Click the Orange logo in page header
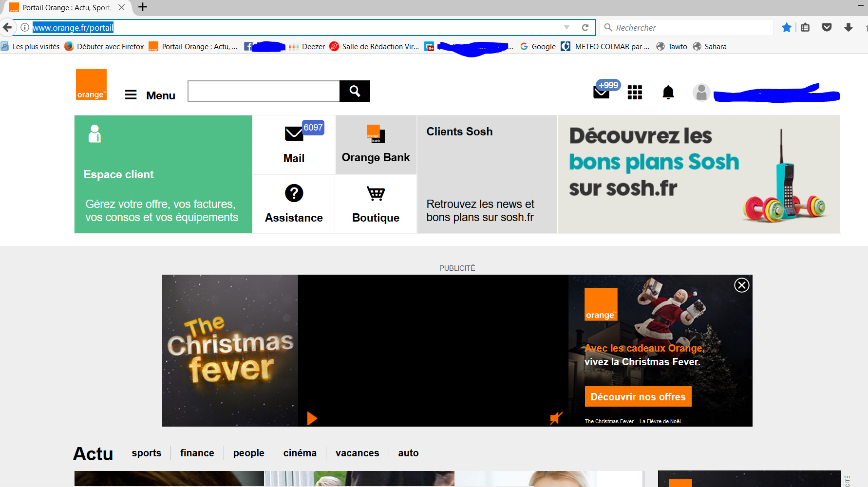This screenshot has width=868, height=487. pos(91,85)
